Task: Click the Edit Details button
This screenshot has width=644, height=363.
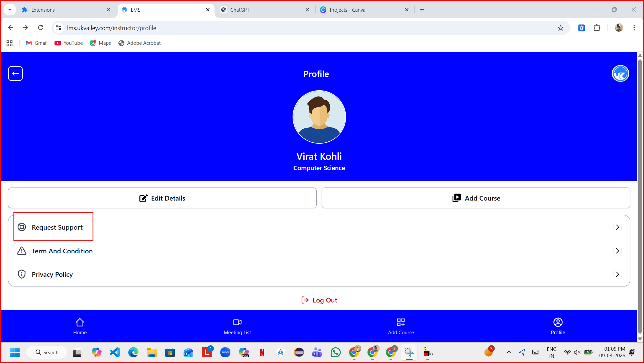Action: pos(162,198)
